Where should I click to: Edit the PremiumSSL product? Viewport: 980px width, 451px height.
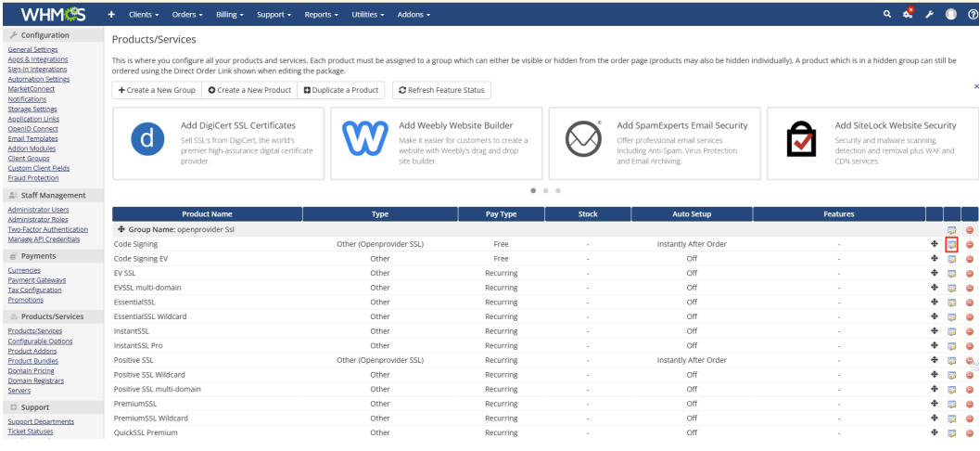click(952, 404)
